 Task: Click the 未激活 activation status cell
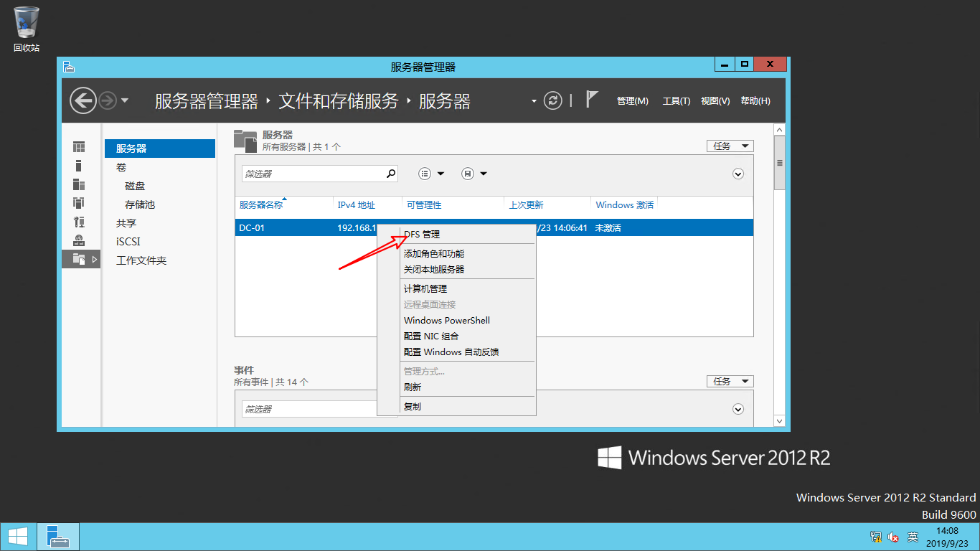tap(608, 227)
